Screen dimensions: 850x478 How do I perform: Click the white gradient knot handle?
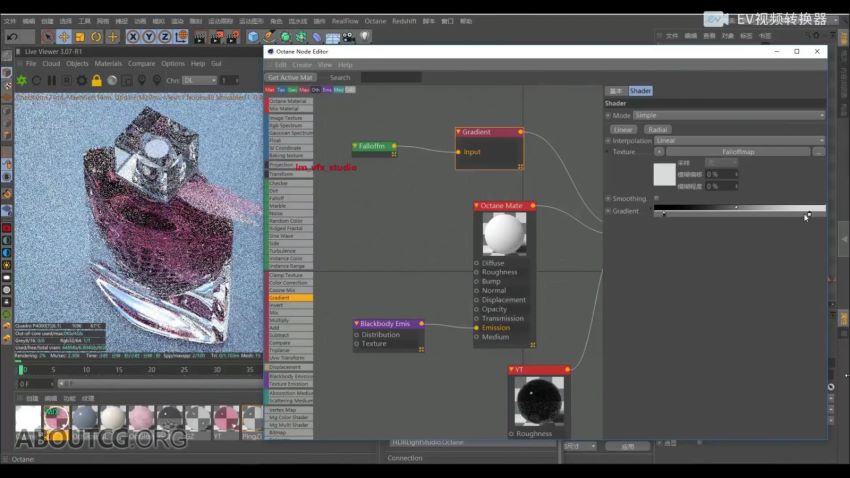click(x=809, y=215)
